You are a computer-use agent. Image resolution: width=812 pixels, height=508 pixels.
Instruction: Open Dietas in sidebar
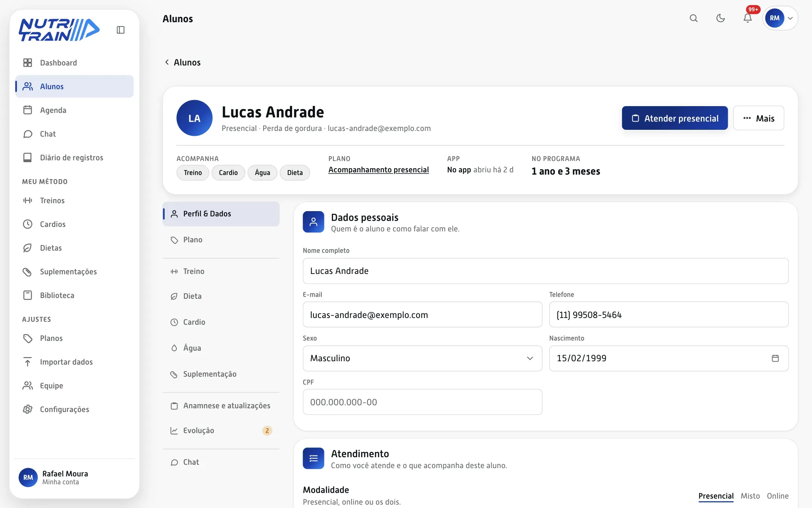click(74, 248)
